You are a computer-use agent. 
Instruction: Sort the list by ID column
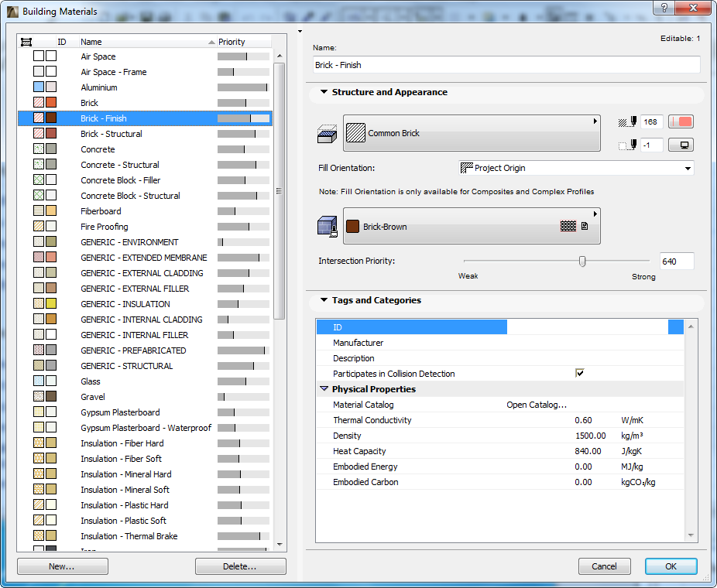pos(67,42)
